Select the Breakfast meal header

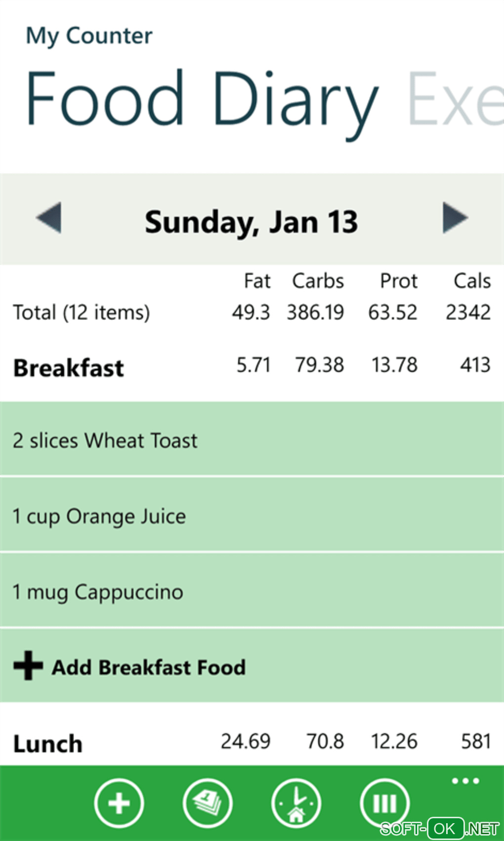[69, 368]
